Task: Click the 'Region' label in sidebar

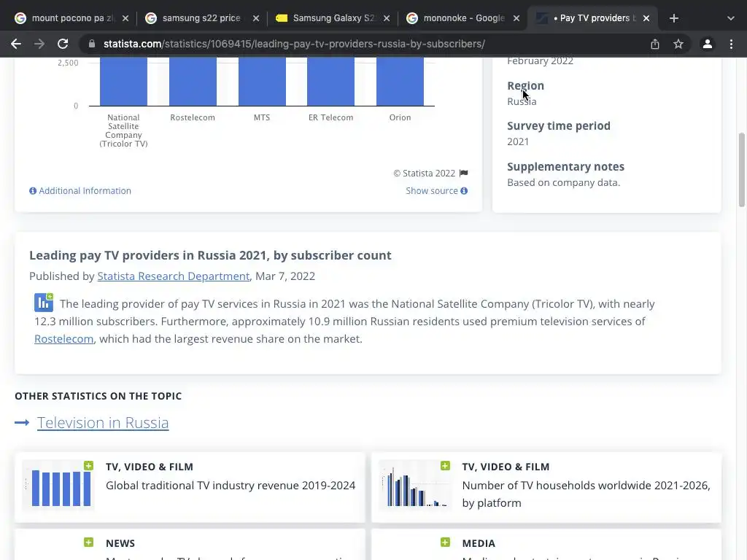Action: [x=525, y=86]
